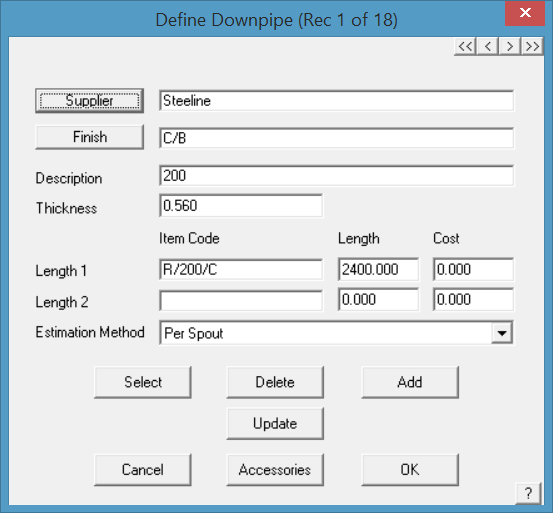This screenshot has height=513, width=553.
Task: Focus the Description field containing 200
Action: coord(336,176)
